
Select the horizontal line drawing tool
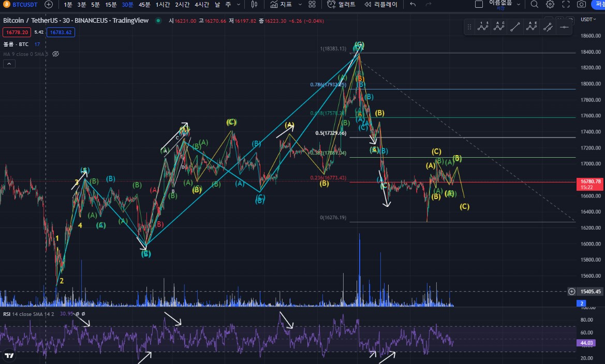[x=564, y=26]
